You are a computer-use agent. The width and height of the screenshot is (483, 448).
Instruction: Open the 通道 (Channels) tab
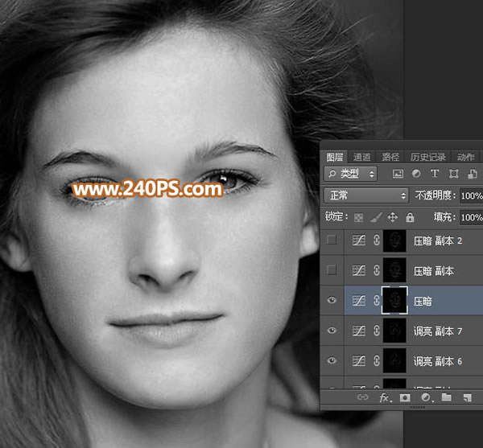[362, 157]
